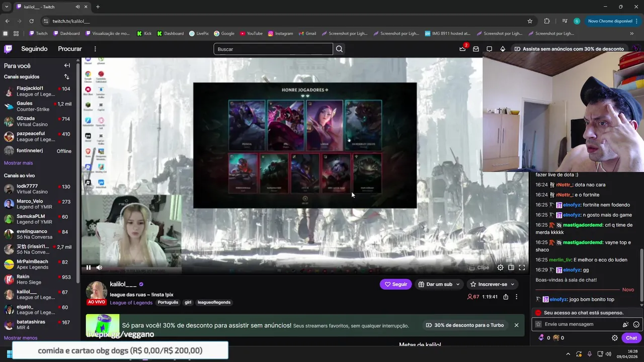Open Chrome extensions puzzle icon
The image size is (644, 362).
click(x=547, y=21)
